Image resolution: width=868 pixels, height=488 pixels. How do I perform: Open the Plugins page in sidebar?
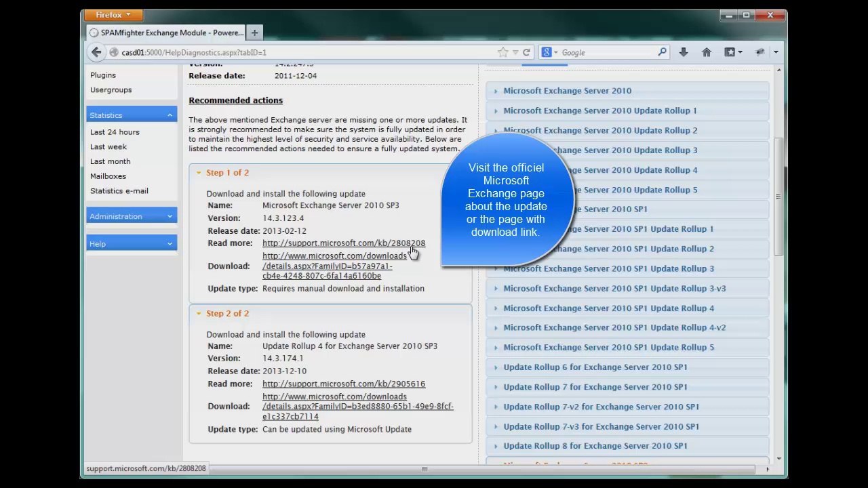tap(103, 75)
